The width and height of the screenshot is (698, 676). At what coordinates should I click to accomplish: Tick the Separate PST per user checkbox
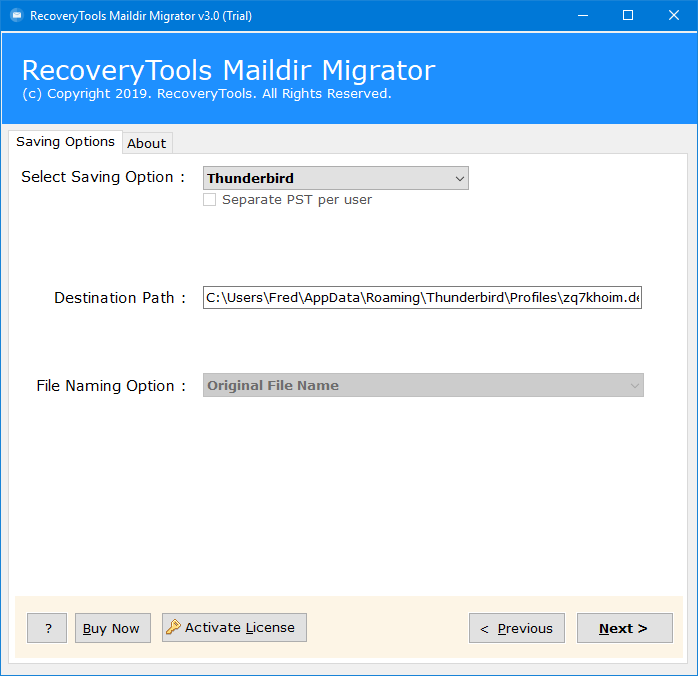click(x=210, y=199)
